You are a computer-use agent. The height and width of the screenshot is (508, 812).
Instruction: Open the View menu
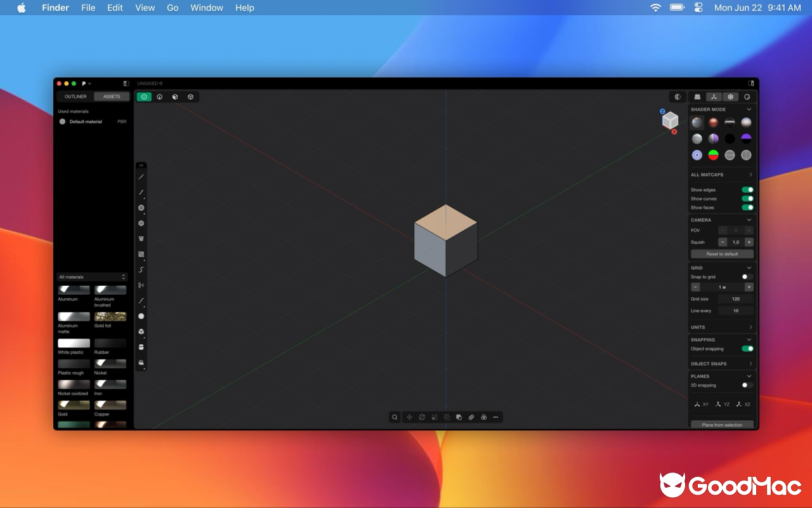pos(145,8)
